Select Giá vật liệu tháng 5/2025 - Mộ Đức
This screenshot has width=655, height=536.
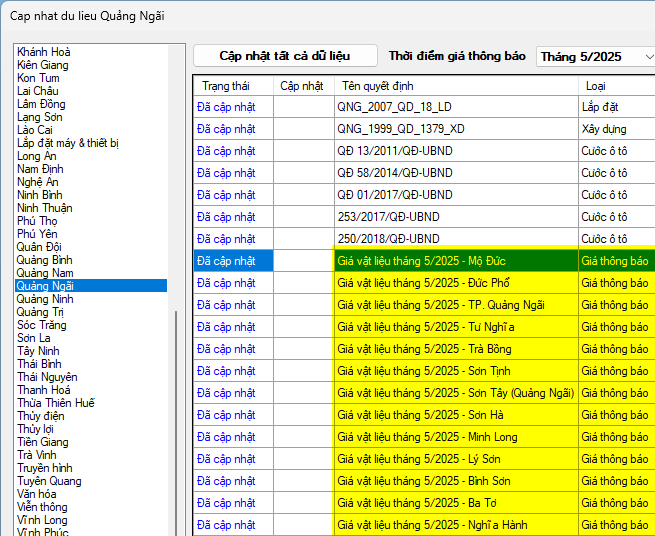(424, 261)
